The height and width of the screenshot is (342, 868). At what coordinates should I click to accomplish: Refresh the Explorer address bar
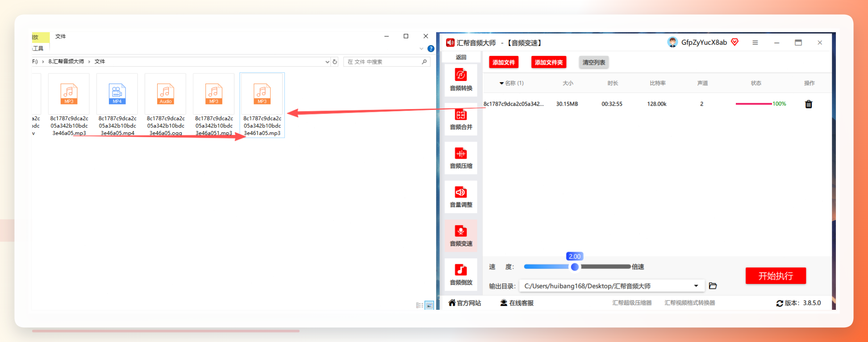click(335, 62)
